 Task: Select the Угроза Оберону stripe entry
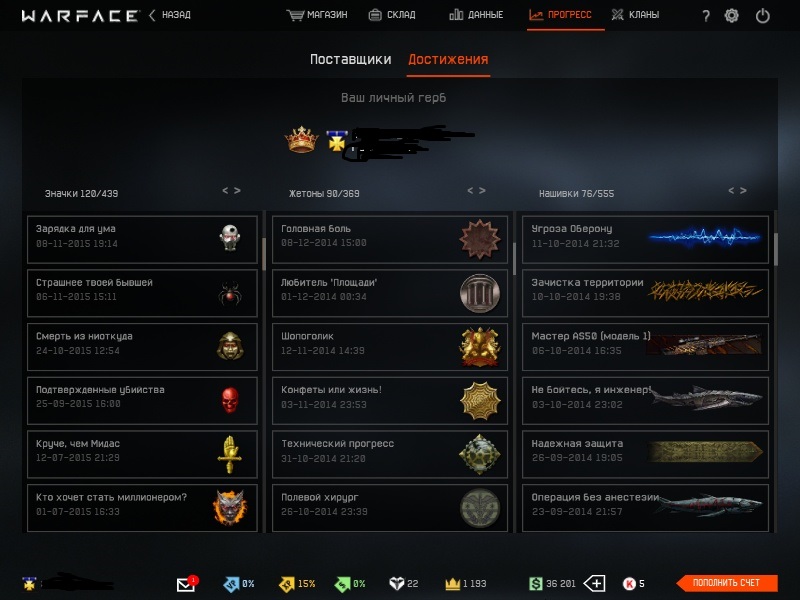tap(645, 239)
